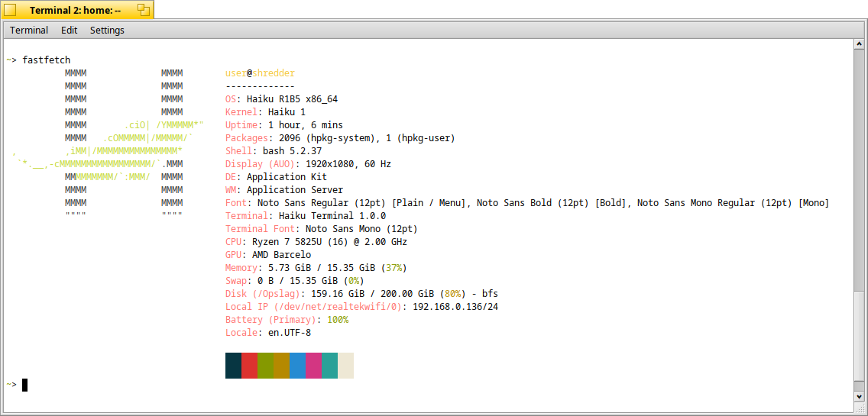
Task: Select the "Terminal 2: home: --" title tab
Action: click(x=75, y=10)
